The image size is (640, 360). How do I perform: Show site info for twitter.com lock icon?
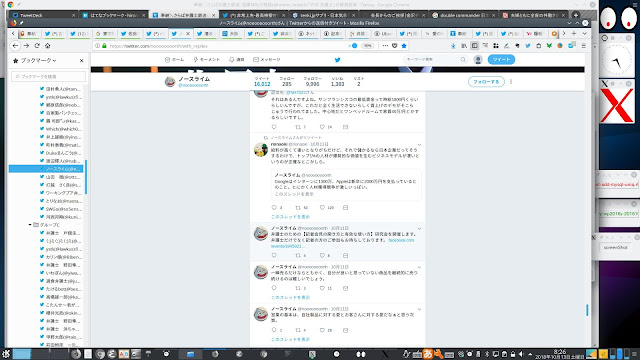104,46
